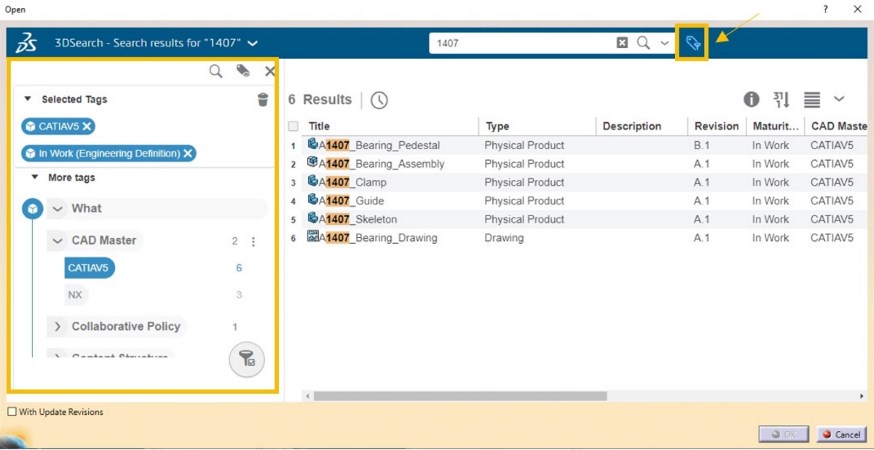Open CAD Master three-dot options menu
Screen dimensions: 874x450
point(253,241)
